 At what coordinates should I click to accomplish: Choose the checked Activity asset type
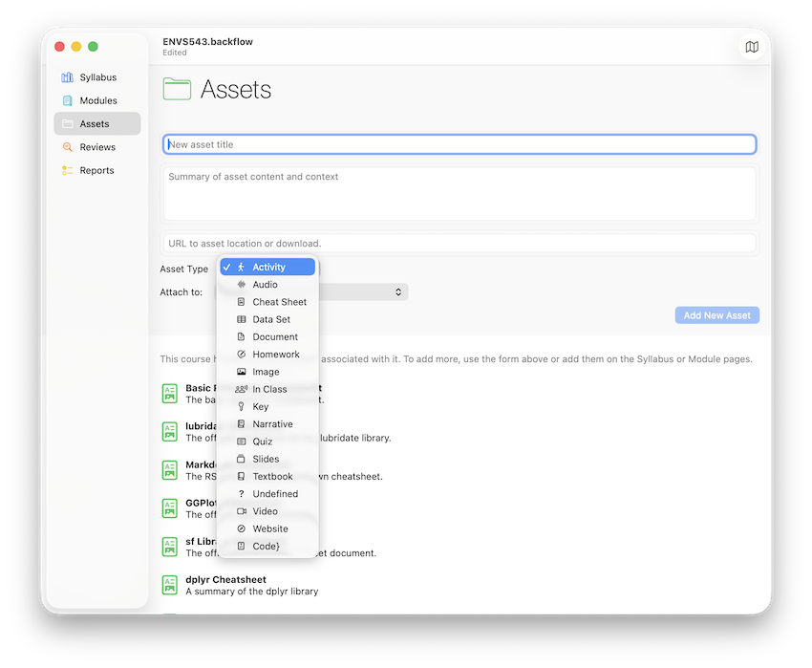tap(268, 268)
